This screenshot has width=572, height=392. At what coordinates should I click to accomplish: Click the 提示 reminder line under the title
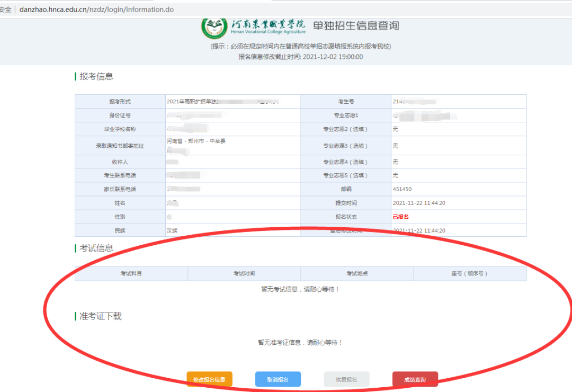301,47
